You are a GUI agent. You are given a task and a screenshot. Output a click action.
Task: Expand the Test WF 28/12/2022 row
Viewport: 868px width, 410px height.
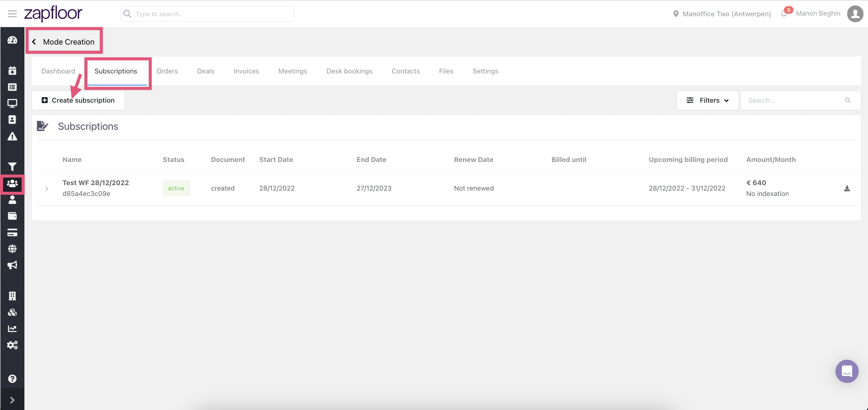pyautogui.click(x=46, y=188)
